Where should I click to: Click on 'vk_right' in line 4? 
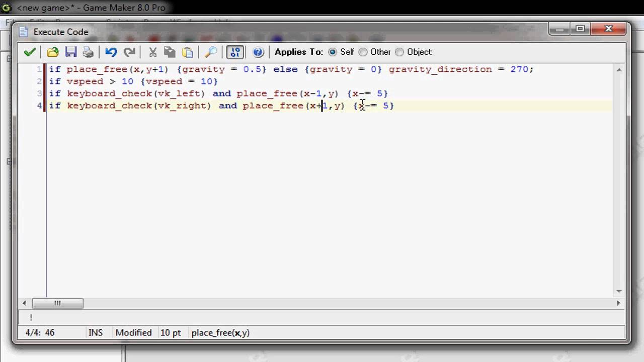182,106
